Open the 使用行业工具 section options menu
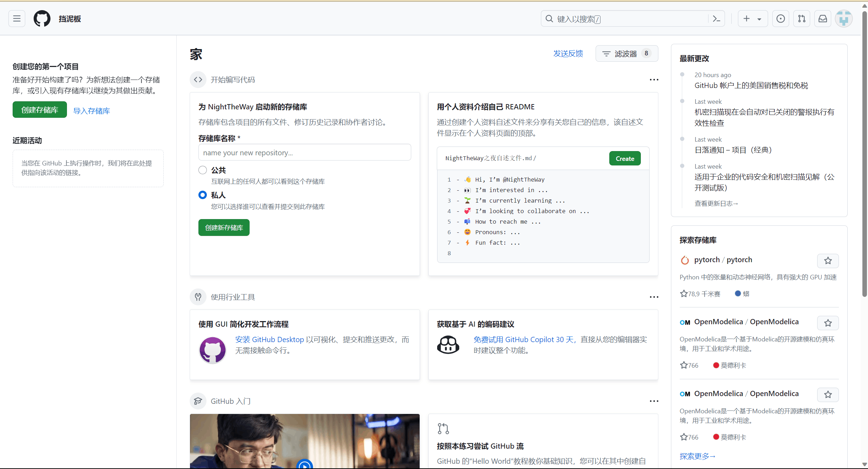868x469 pixels. 654,297
